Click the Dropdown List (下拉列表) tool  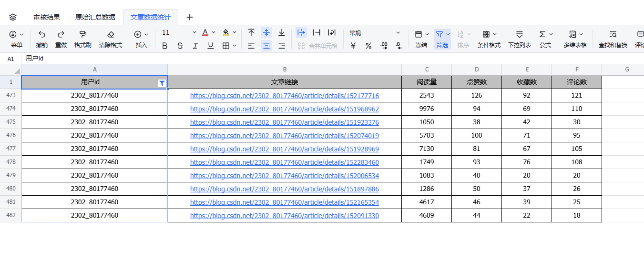tap(520, 39)
